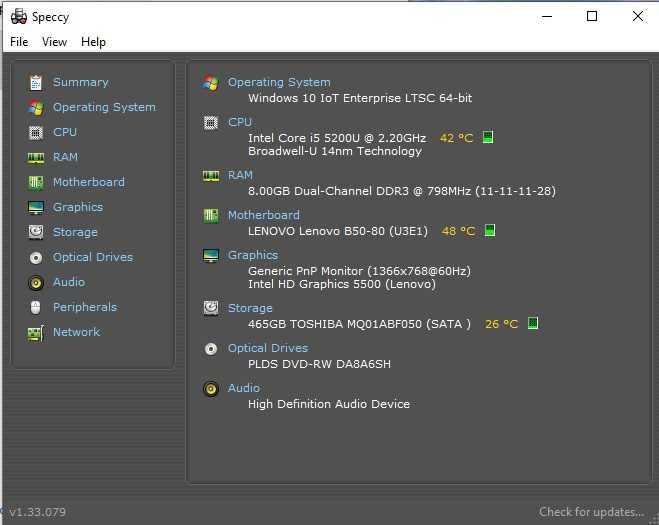Screen dimensions: 659x525
Task: Select CPU in the sidebar
Action: (65, 132)
